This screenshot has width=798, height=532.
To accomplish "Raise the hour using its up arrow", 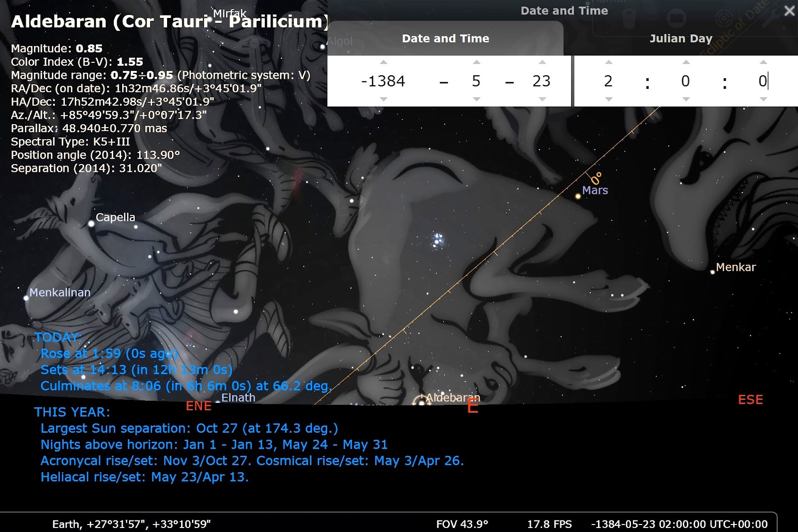I will (608, 62).
